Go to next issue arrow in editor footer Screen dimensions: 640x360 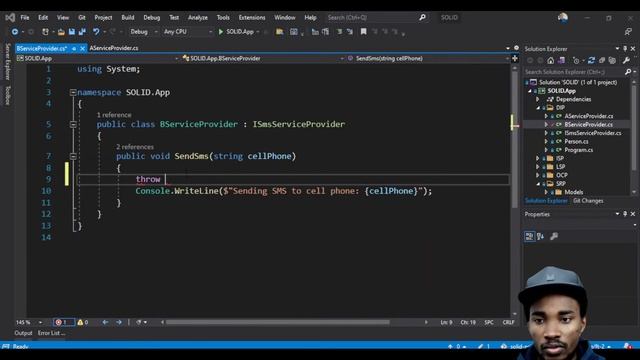click(119, 322)
